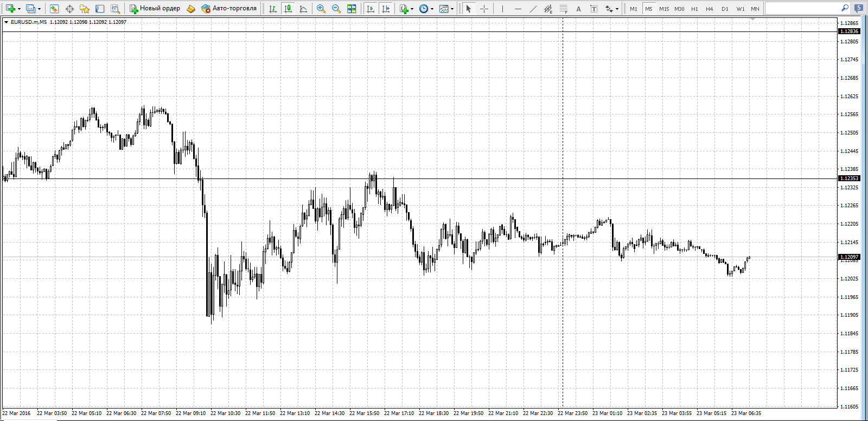Click the Новый ордер button
The height and width of the screenshot is (421, 868).
155,9
